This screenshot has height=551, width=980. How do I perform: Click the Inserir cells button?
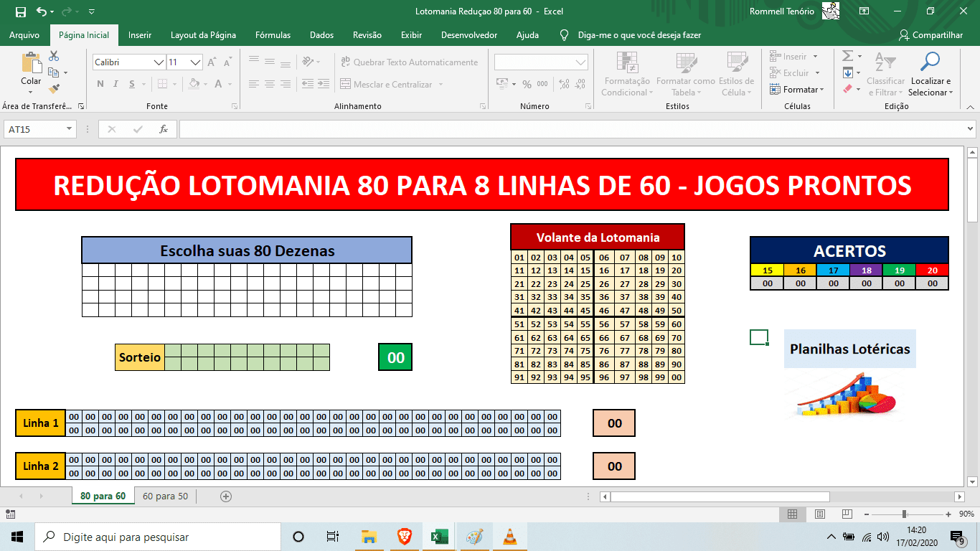coord(792,56)
